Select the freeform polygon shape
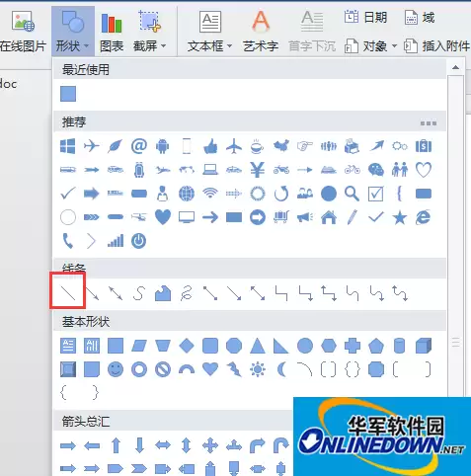Image resolution: width=471 pixels, height=476 pixels. click(x=163, y=292)
